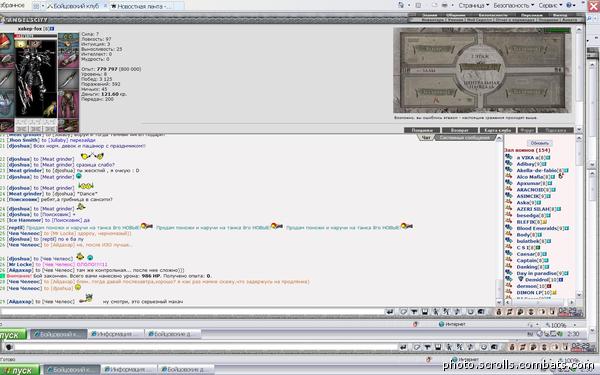Select the left-hand knife weapon slot

pyautogui.click(x=7, y=78)
